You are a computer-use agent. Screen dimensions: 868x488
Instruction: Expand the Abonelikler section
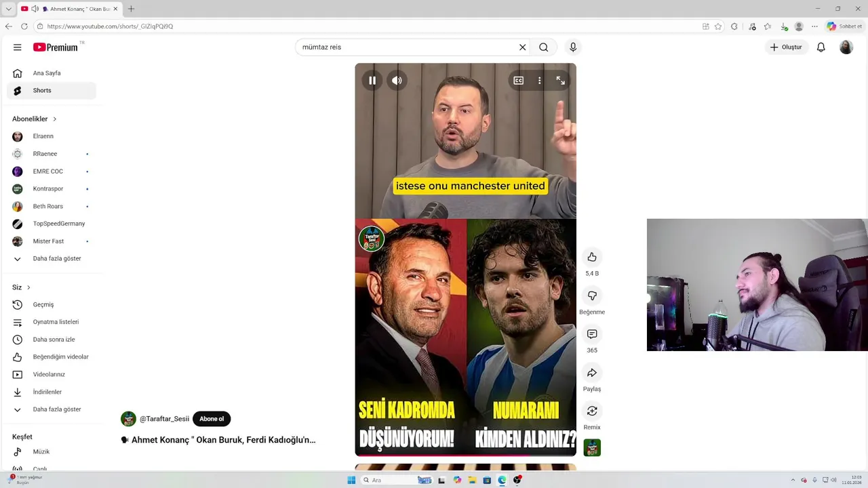35,119
